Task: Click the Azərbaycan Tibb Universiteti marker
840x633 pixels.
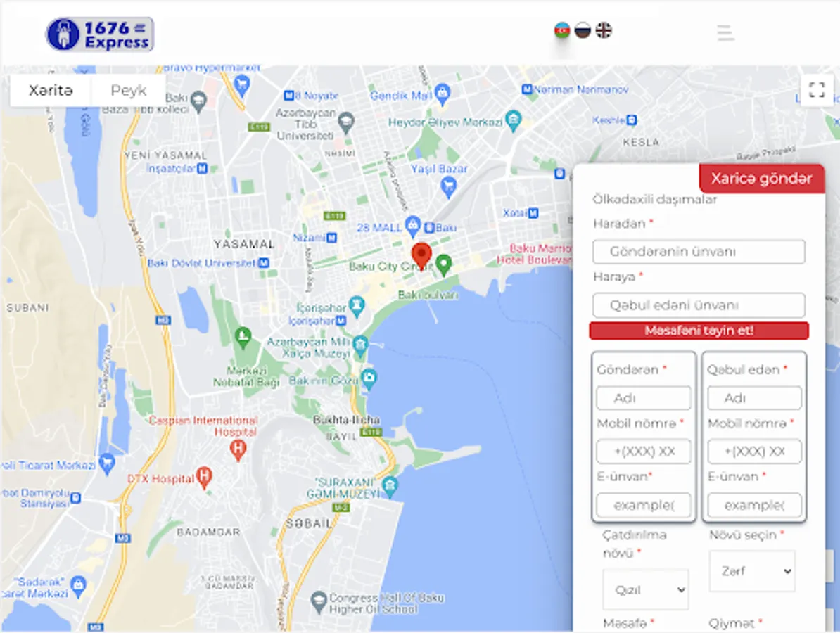Action: (346, 122)
